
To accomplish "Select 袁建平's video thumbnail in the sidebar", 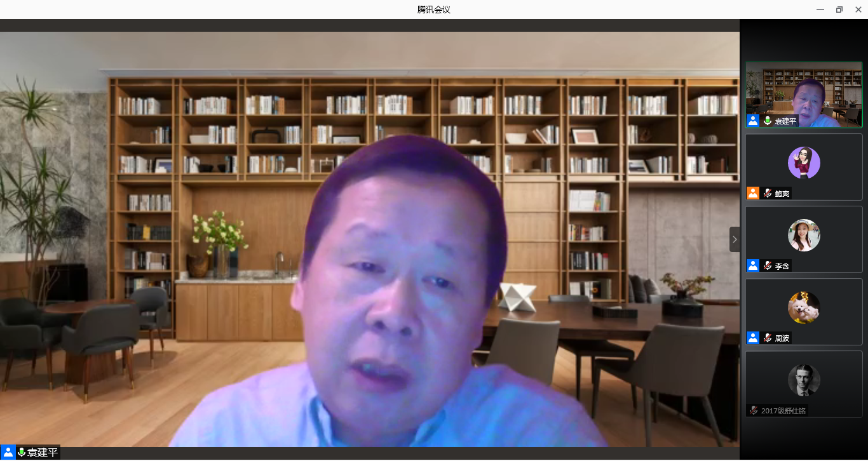I will coord(804,95).
